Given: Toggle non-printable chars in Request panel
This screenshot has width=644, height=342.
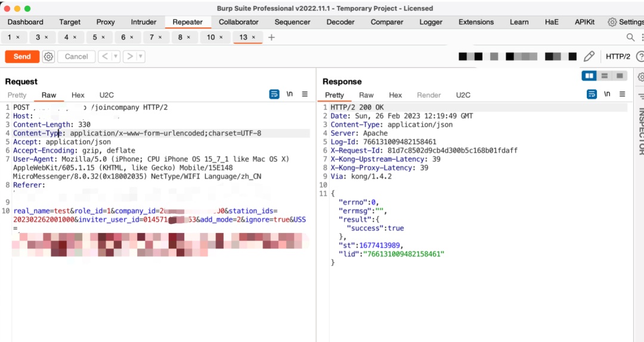Looking at the screenshot, I should (290, 94).
